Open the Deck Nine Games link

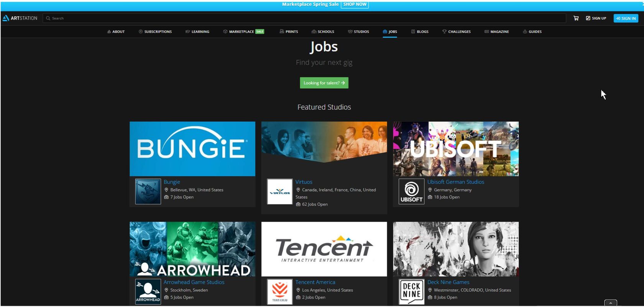pyautogui.click(x=448, y=282)
